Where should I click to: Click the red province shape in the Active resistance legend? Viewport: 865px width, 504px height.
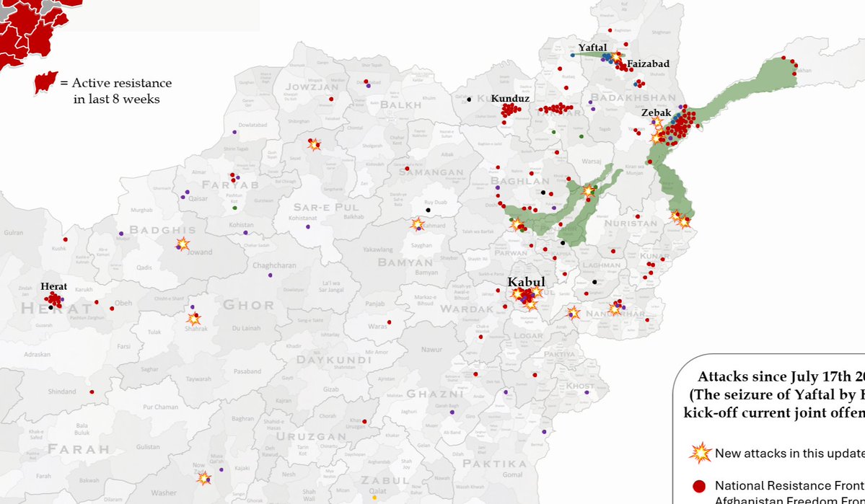click(45, 82)
